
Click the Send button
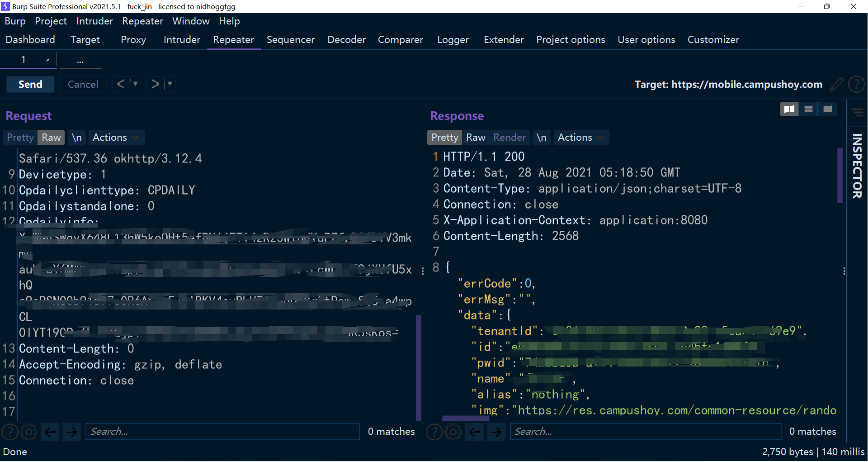click(30, 84)
